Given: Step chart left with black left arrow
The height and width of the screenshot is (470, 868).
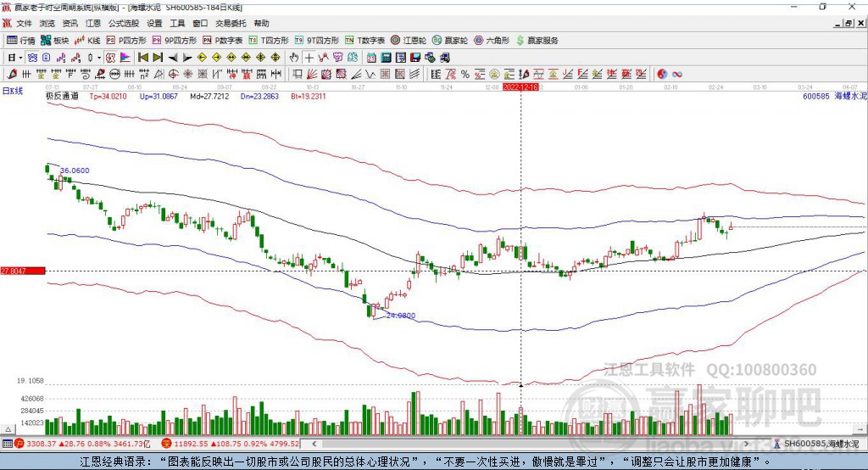Looking at the screenshot, I should (173, 58).
